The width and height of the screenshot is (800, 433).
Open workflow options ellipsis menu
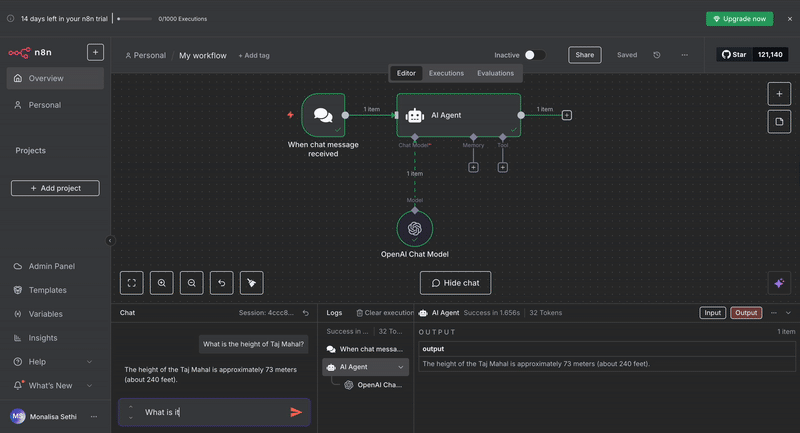[x=685, y=55]
